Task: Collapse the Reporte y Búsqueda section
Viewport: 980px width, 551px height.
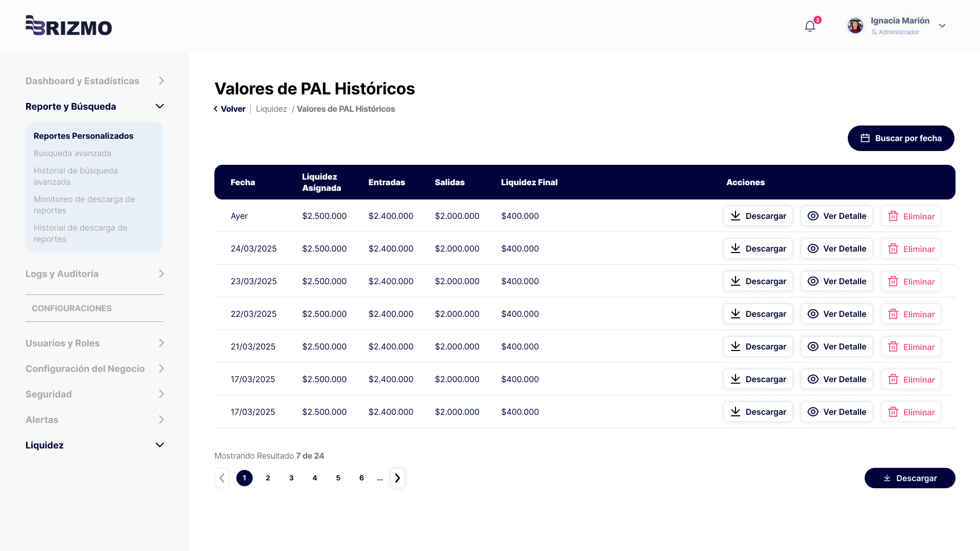Action: 159,106
